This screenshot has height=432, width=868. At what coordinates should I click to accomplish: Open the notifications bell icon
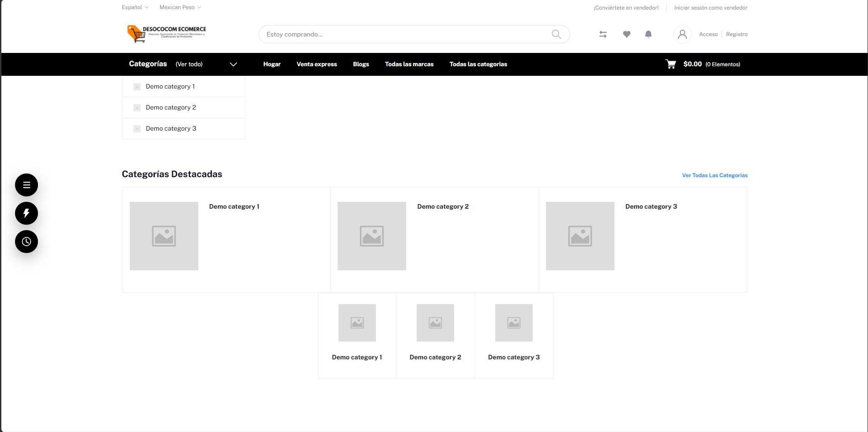coord(648,34)
